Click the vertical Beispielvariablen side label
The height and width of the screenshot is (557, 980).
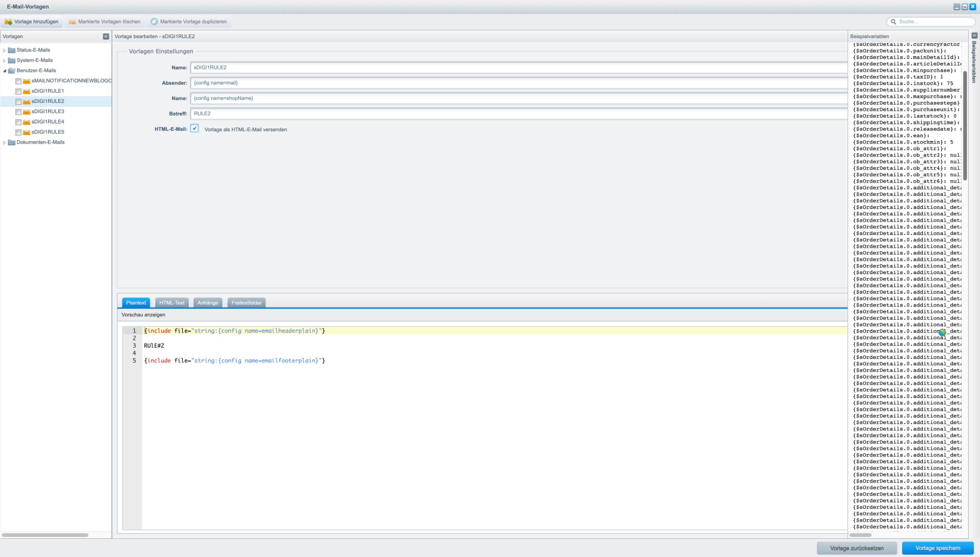[x=975, y=62]
